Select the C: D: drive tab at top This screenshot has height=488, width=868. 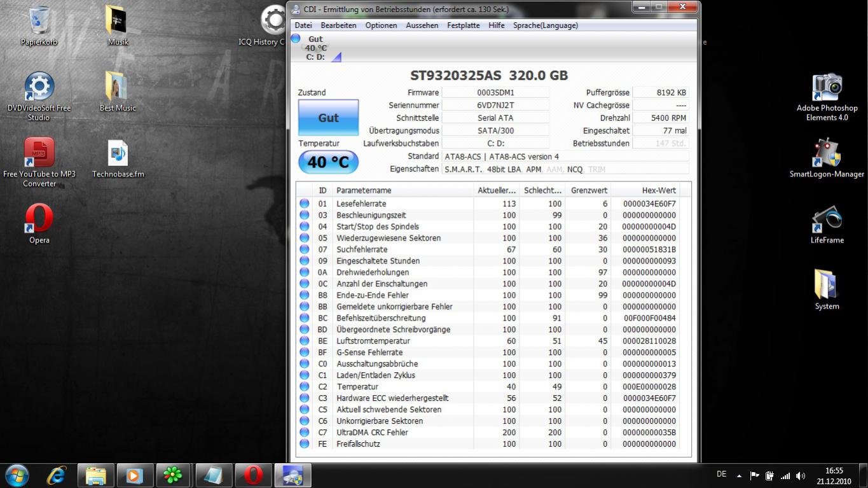(315, 48)
